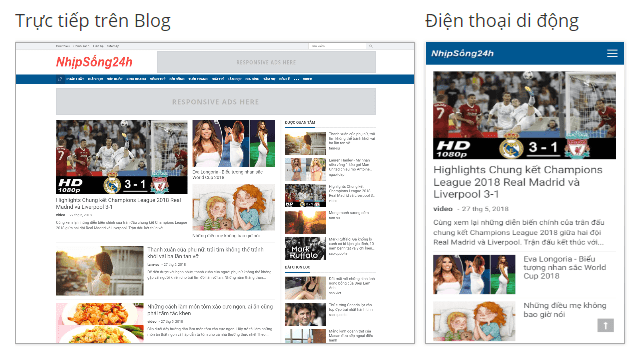640x361 pixels.
Task: Open the sunset sidebar thumbnail
Action: click(305, 222)
